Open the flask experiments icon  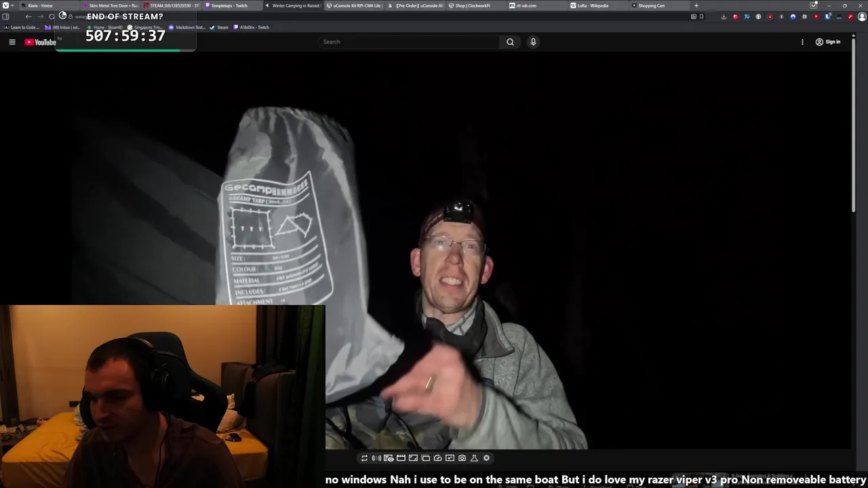pos(474,458)
